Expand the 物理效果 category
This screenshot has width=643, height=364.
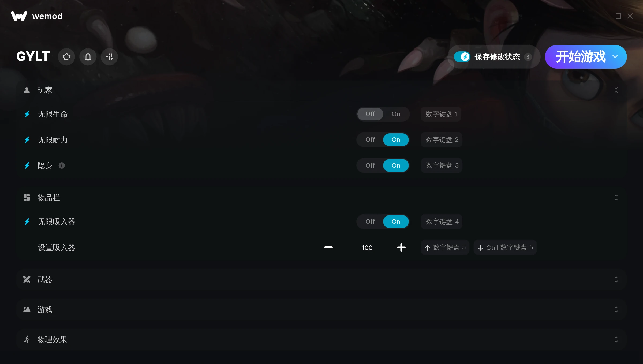coord(322,339)
